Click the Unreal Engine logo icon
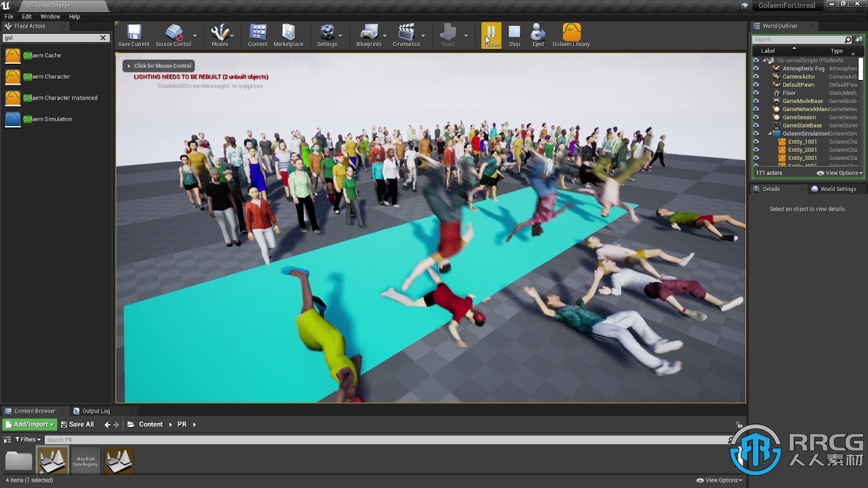Viewport: 868px width, 488px height. pyautogui.click(x=7, y=5)
